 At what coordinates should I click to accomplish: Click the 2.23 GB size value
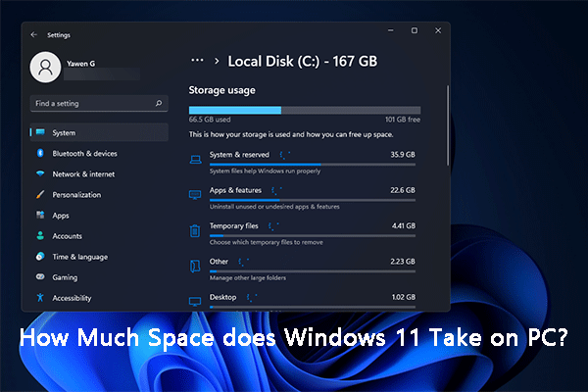[403, 262]
